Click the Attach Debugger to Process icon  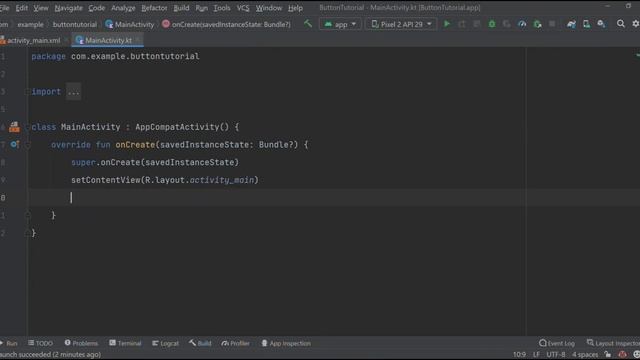click(538, 24)
